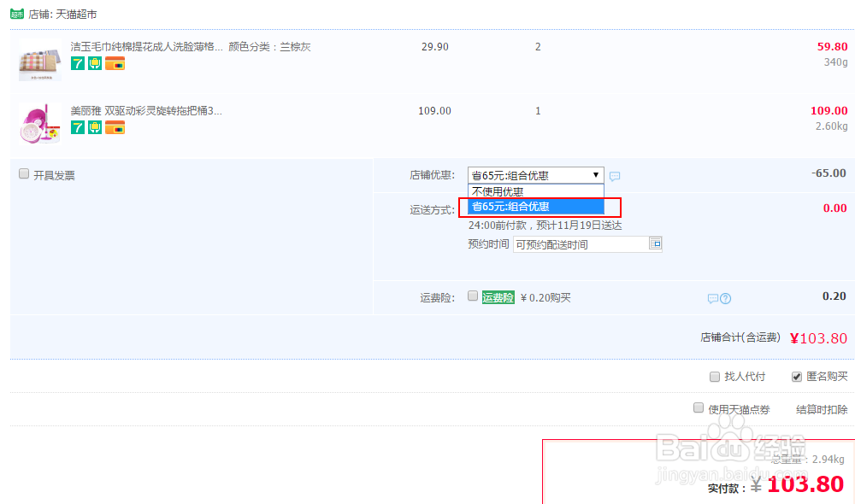
Task: Click the 颜色分类：兰棕灰 text
Action: (x=269, y=47)
